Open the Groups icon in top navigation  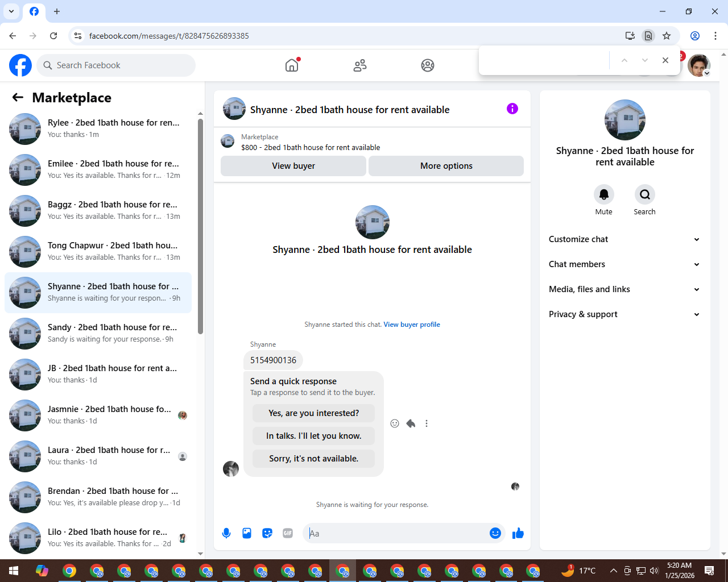pyautogui.click(x=428, y=65)
